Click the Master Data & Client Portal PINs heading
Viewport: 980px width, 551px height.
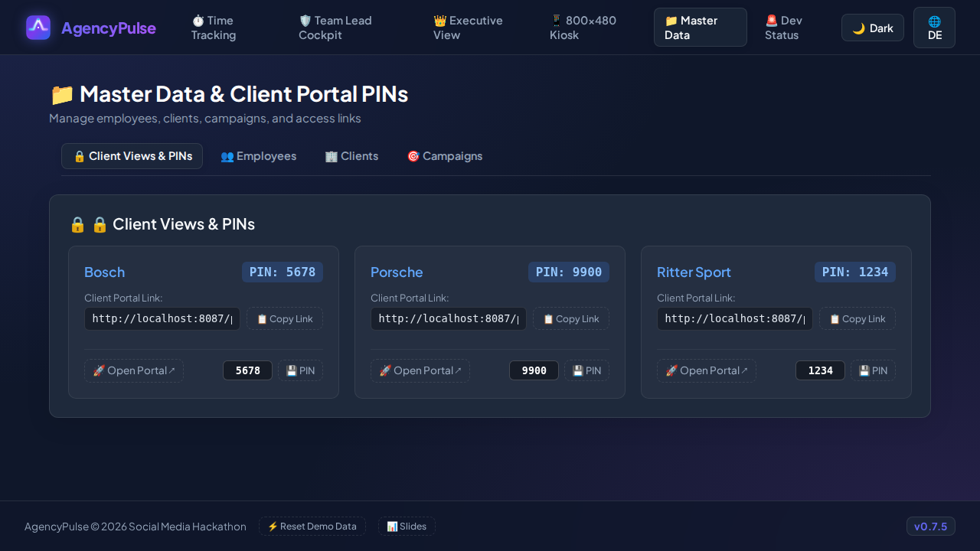pos(229,94)
